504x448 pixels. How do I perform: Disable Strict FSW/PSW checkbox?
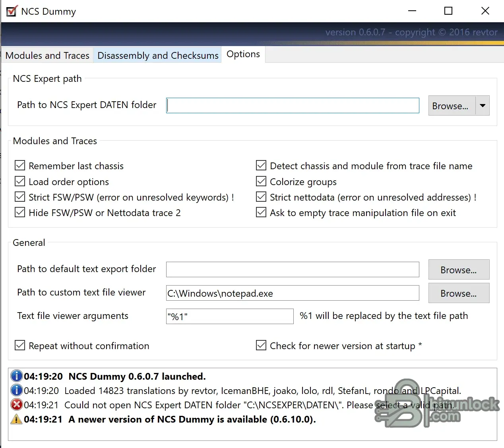20,197
